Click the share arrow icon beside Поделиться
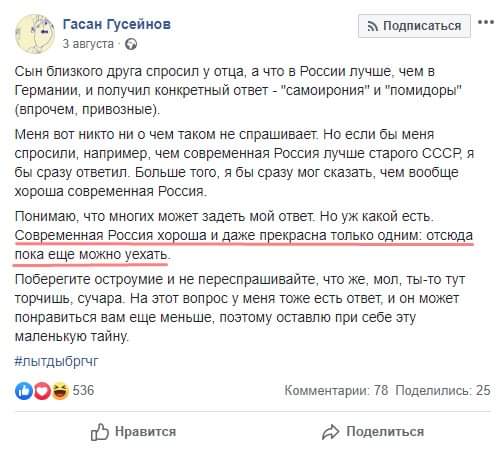 (331, 432)
